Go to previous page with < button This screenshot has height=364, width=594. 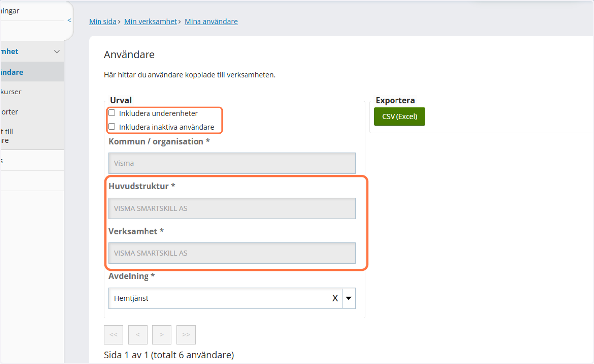138,335
